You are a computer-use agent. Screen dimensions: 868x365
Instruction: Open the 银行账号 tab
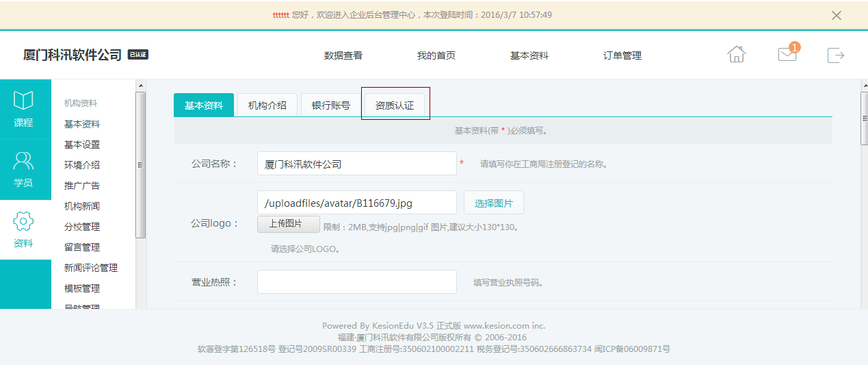(331, 105)
